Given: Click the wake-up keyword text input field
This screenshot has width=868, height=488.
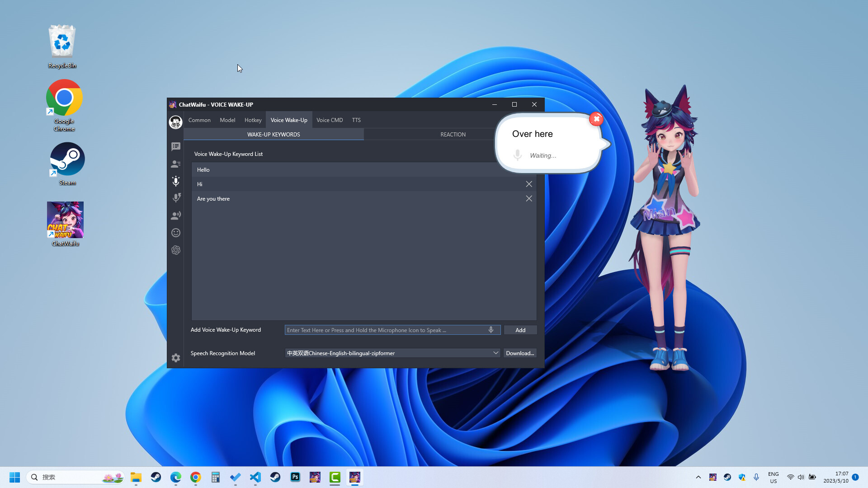Looking at the screenshot, I should [x=384, y=330].
